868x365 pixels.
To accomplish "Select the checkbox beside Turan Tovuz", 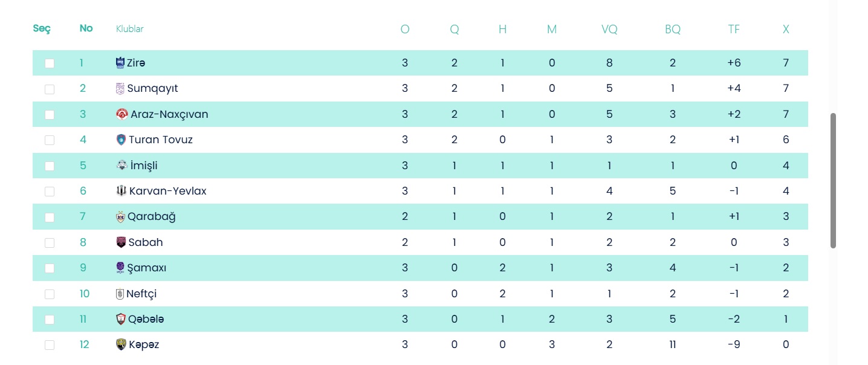I will [50, 140].
